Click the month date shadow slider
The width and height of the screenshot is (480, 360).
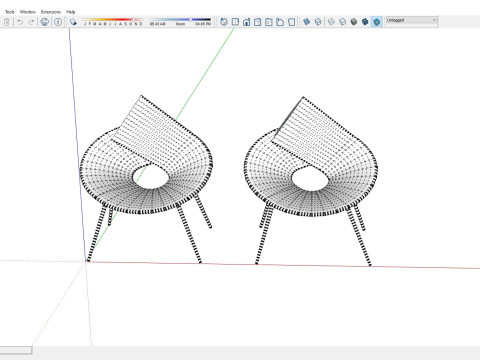pos(113,20)
